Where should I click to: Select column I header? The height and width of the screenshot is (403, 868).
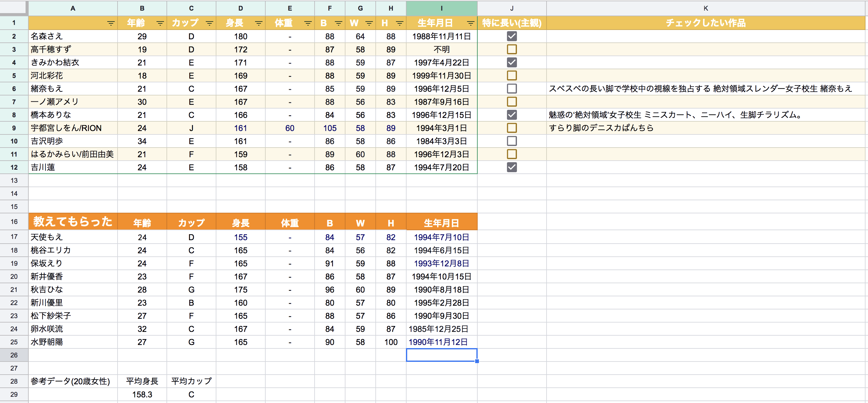pyautogui.click(x=441, y=8)
